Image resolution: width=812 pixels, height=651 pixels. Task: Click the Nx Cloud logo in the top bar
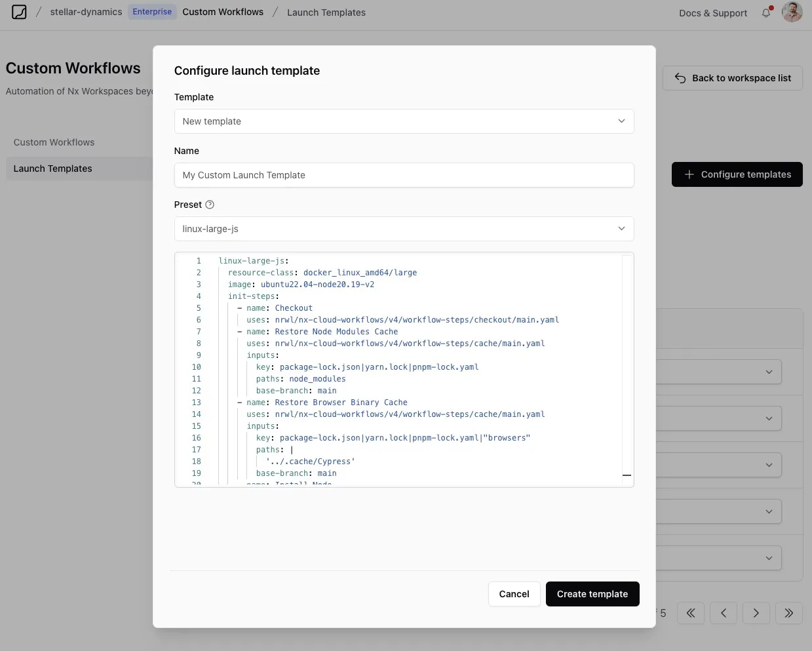[19, 12]
